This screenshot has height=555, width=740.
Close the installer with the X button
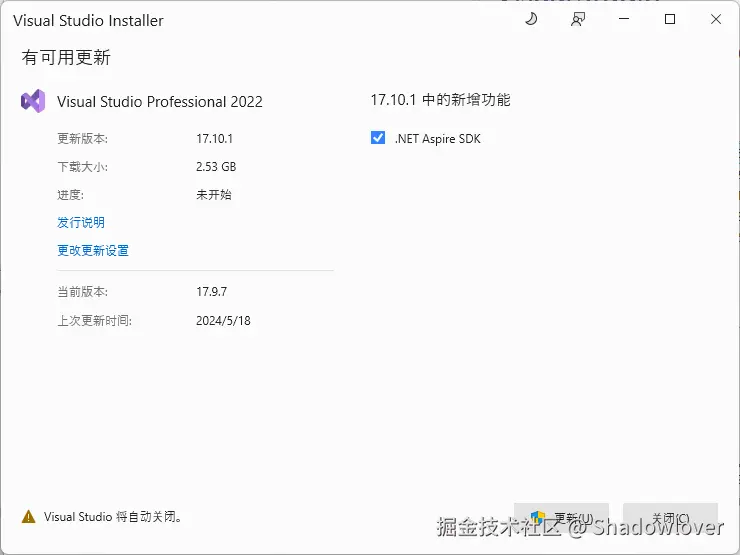716,19
